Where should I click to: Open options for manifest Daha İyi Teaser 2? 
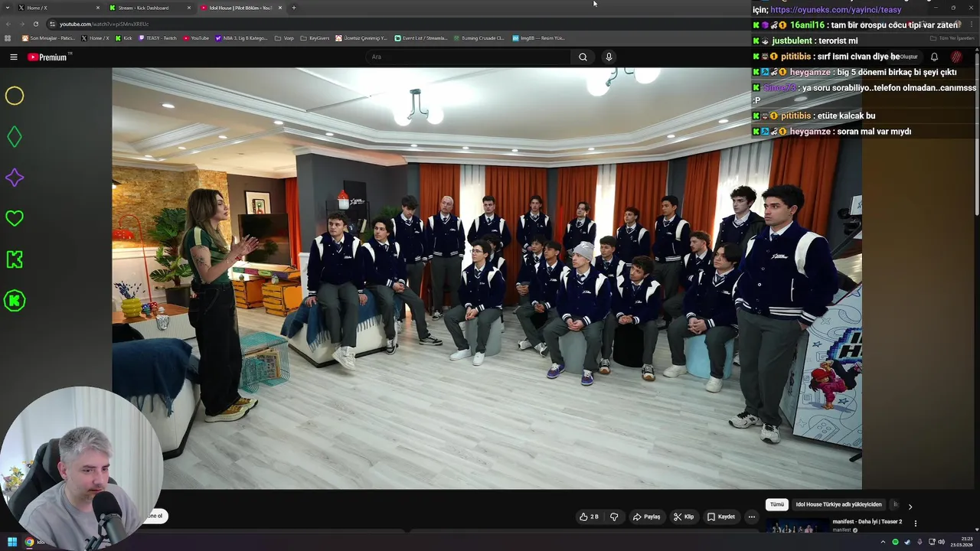point(915,523)
